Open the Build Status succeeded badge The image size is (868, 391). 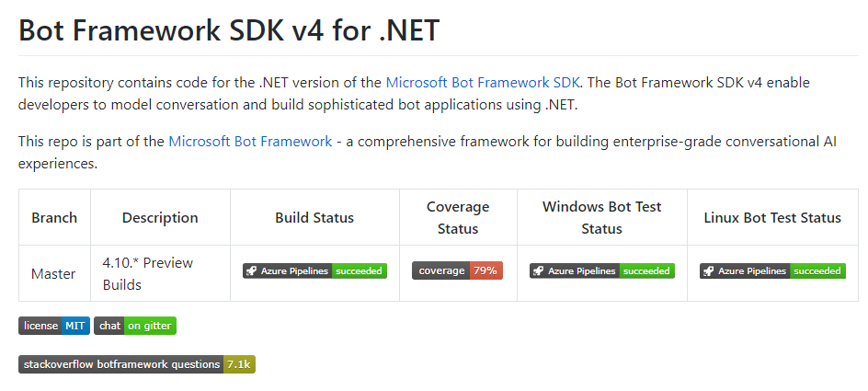(360, 271)
